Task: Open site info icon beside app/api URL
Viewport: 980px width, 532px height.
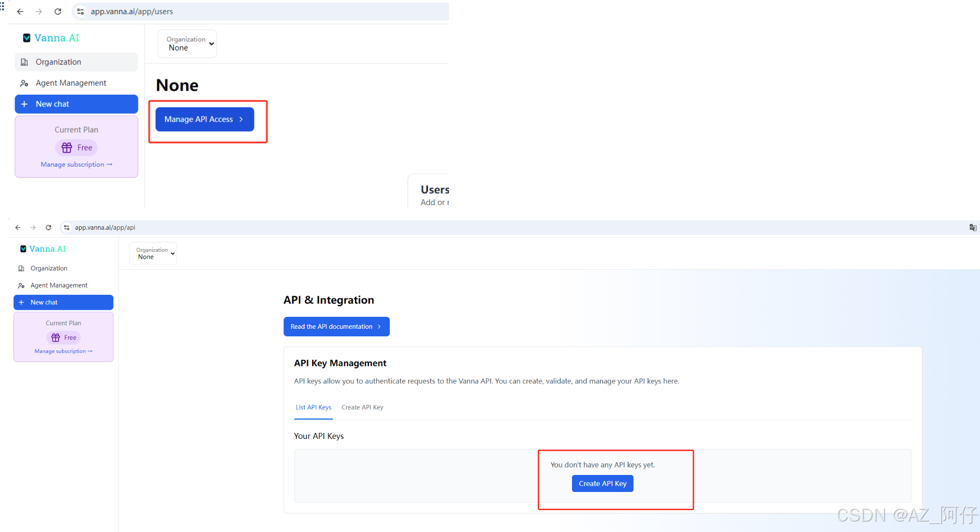Action: 66,227
